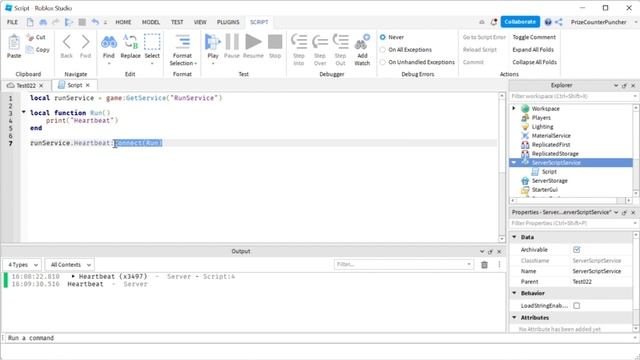Expand the grouped Heartbeat (x3497) output entry
This screenshot has width=640, height=360.
tap(73, 276)
